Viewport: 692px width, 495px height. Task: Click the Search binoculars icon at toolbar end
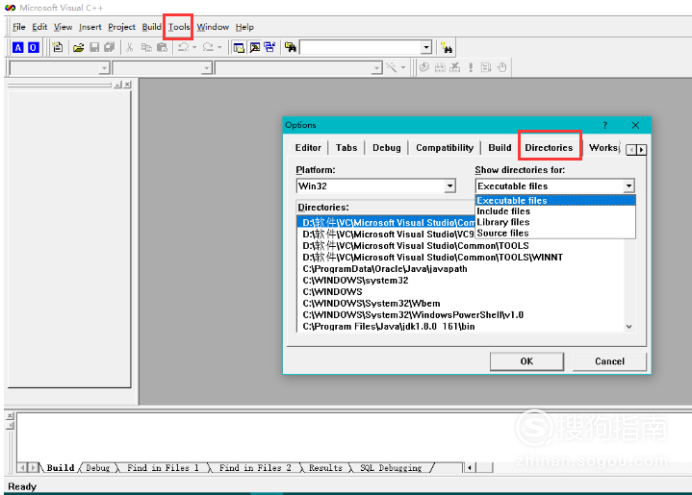click(x=447, y=48)
